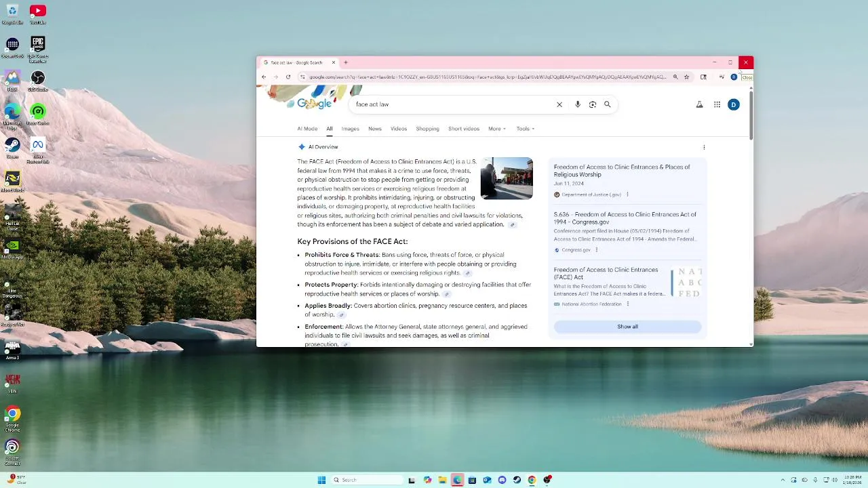Submit search with magnifying glass icon

click(608, 104)
